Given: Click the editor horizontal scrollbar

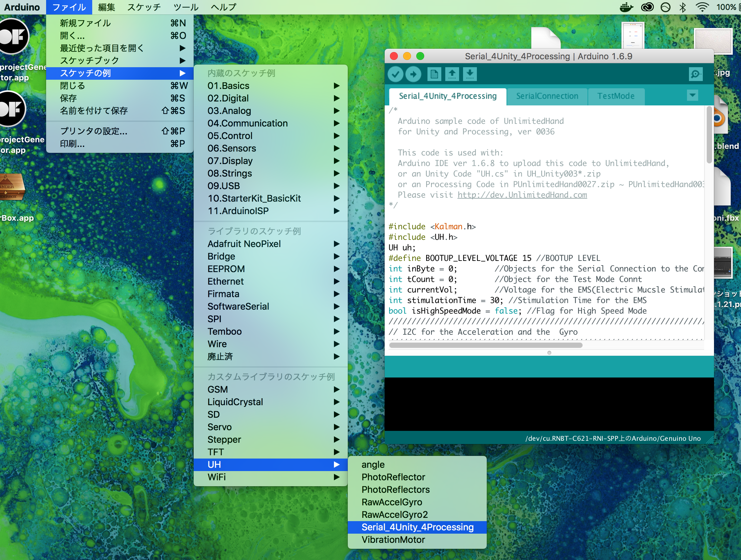Looking at the screenshot, I should pyautogui.click(x=485, y=345).
